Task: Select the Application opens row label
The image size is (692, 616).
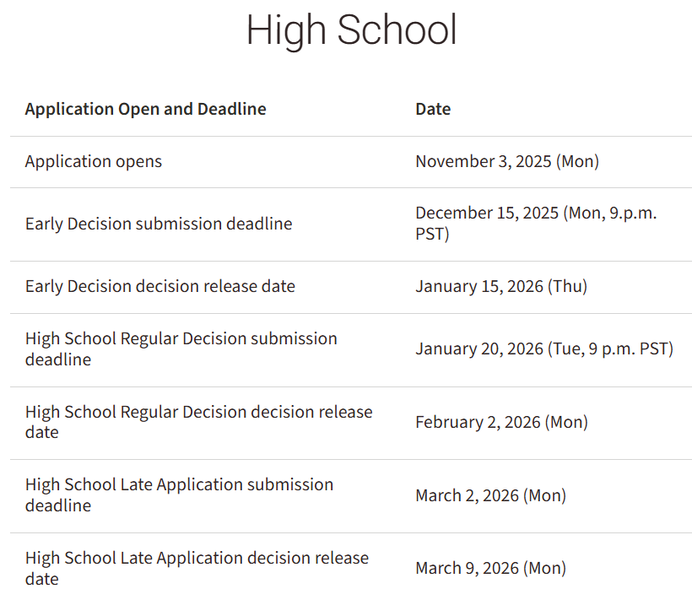Action: coord(94,161)
